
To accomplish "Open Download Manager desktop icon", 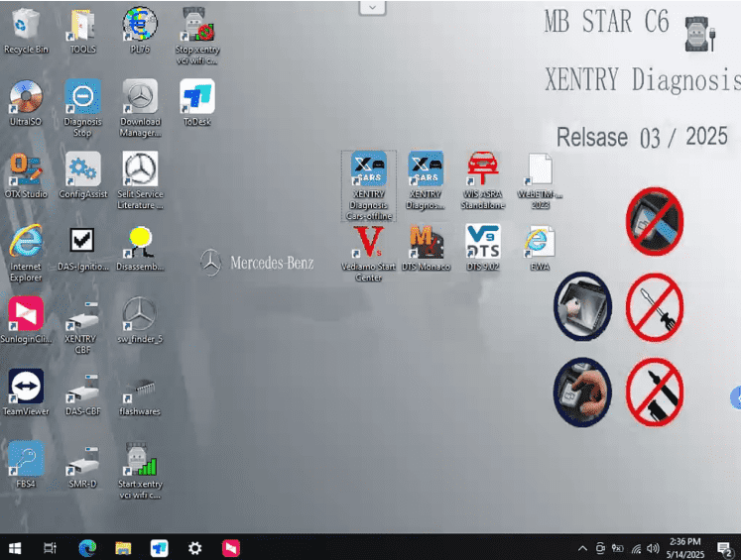I will click(x=140, y=108).
